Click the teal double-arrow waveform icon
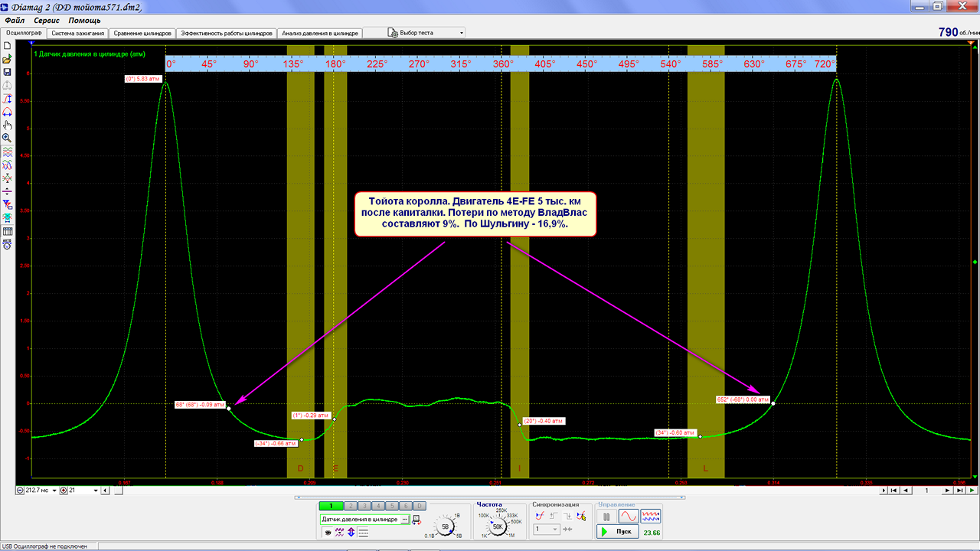 click(x=7, y=217)
